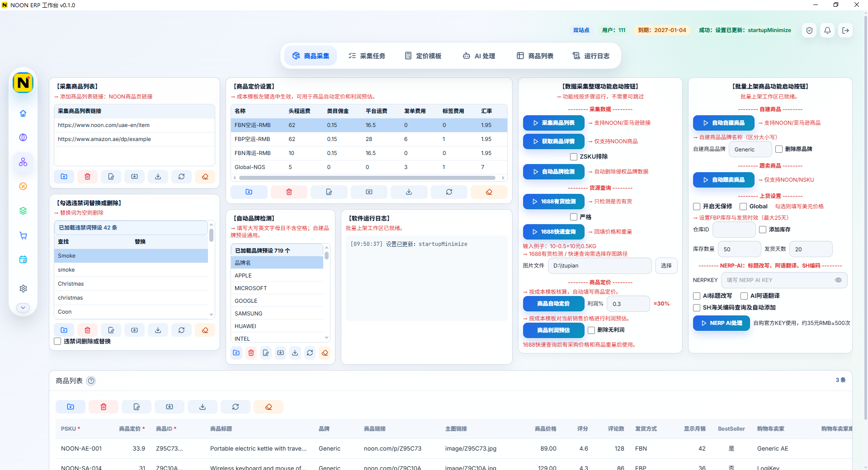This screenshot has width=868, height=470.
Task: Enable the 添加库存 checkbox
Action: (763, 230)
